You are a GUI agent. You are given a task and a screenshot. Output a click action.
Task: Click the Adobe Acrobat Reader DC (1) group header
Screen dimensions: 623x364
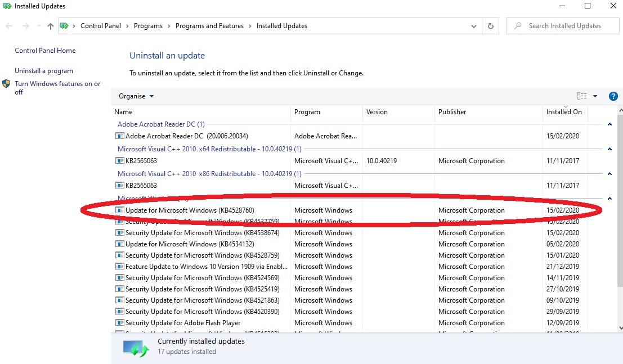coord(161,124)
